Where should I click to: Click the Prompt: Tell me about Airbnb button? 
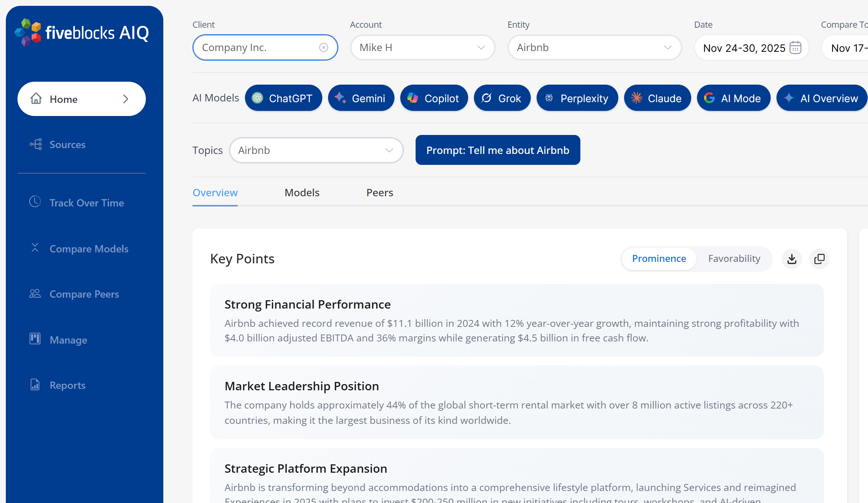[498, 150]
